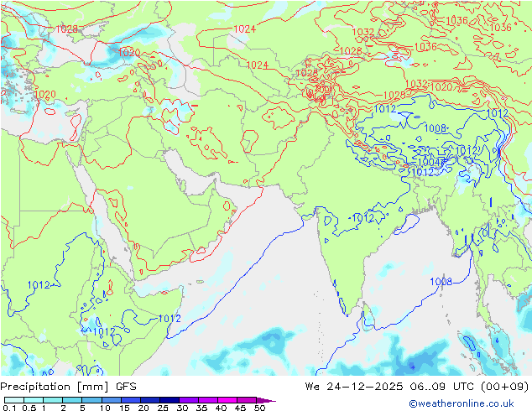Pick the legend swatch between 0.1 and 0.5
Image resolution: width=532 pixels, height=411 pixels.
(x=14, y=400)
